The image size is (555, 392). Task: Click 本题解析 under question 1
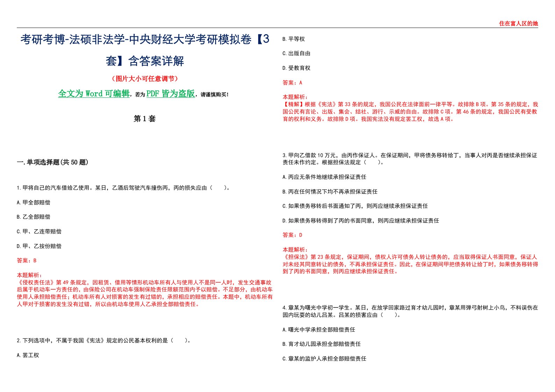click(x=29, y=275)
